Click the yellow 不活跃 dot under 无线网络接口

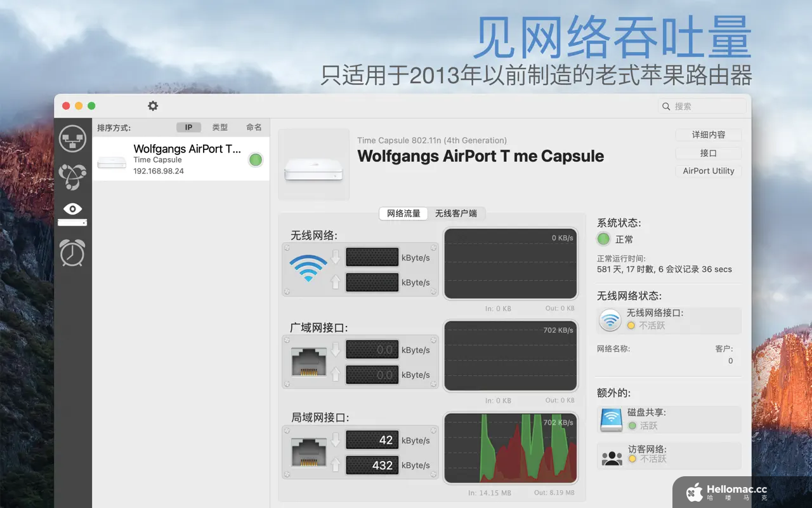coord(631,325)
